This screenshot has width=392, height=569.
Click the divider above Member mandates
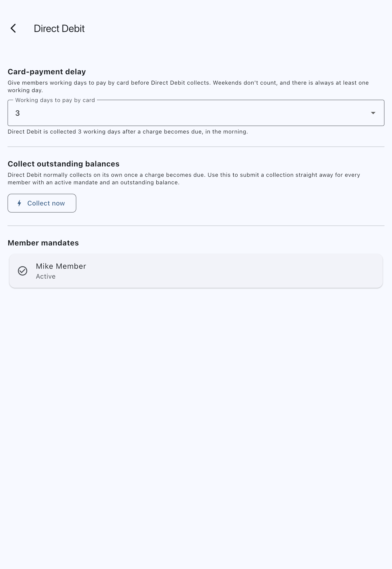point(196,225)
